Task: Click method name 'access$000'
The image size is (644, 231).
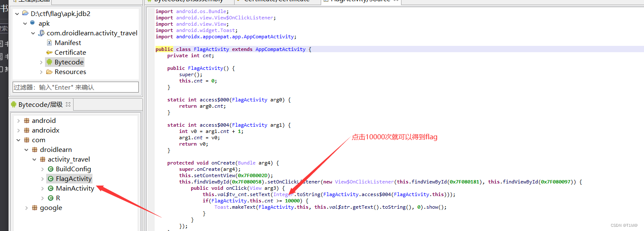Action: (214, 100)
